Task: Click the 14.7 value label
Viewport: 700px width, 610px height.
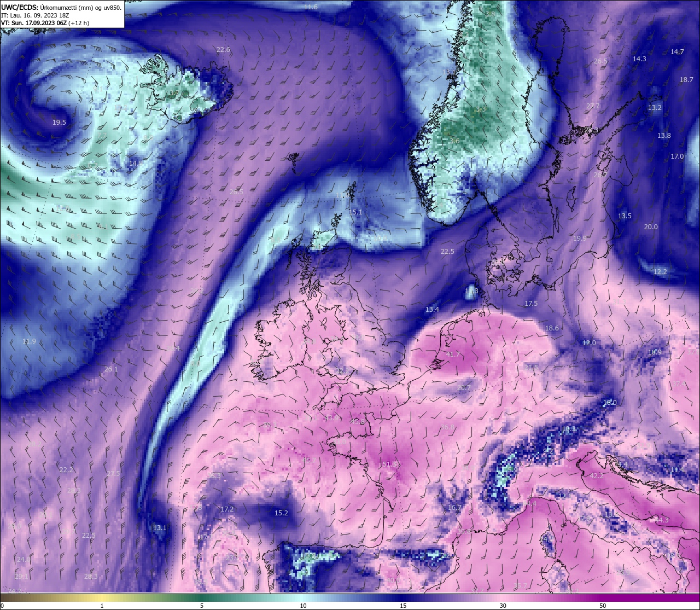Action: point(677,52)
